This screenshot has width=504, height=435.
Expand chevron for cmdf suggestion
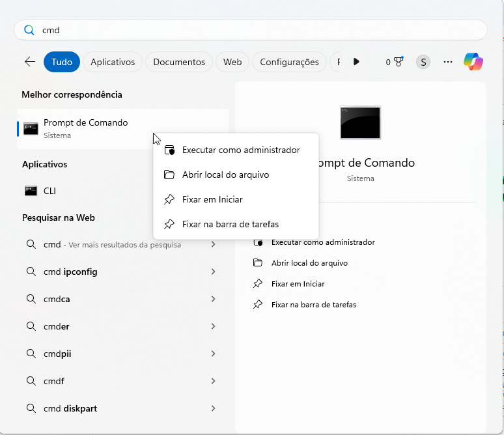pyautogui.click(x=213, y=381)
